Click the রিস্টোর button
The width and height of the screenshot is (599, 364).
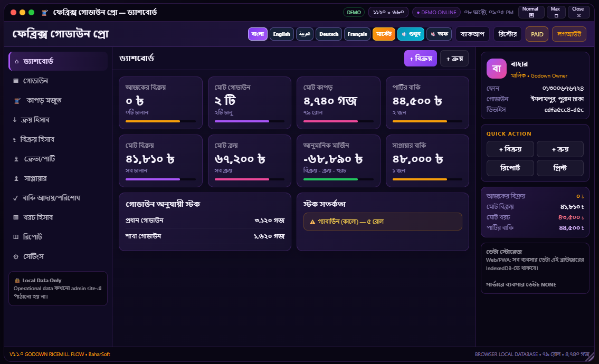[x=507, y=34]
